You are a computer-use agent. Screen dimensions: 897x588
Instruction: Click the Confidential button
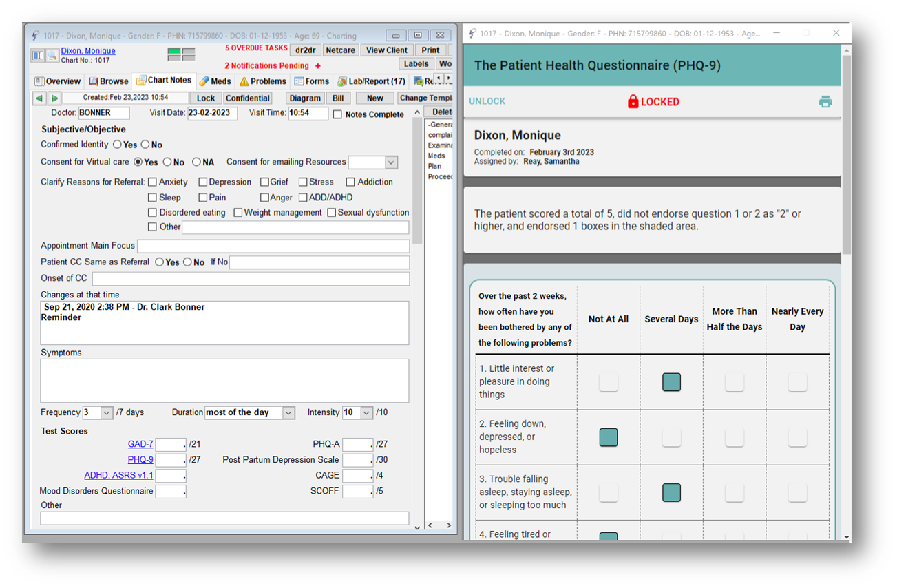tap(248, 98)
